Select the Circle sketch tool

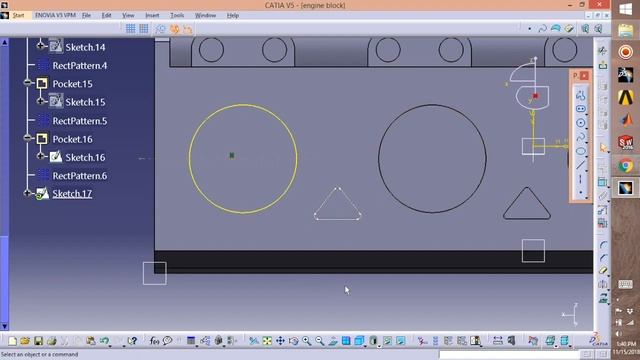coord(580,123)
